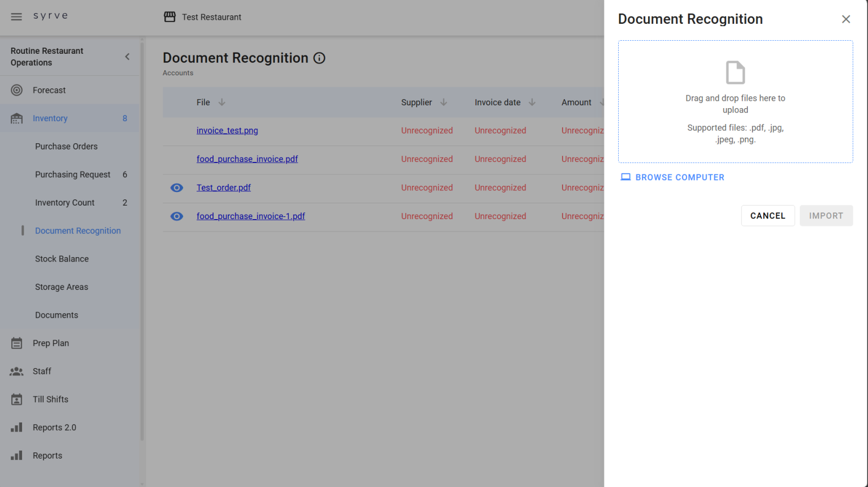The height and width of the screenshot is (487, 868).
Task: Collapse the Routine Restaurant Operations sidebar
Action: click(127, 57)
